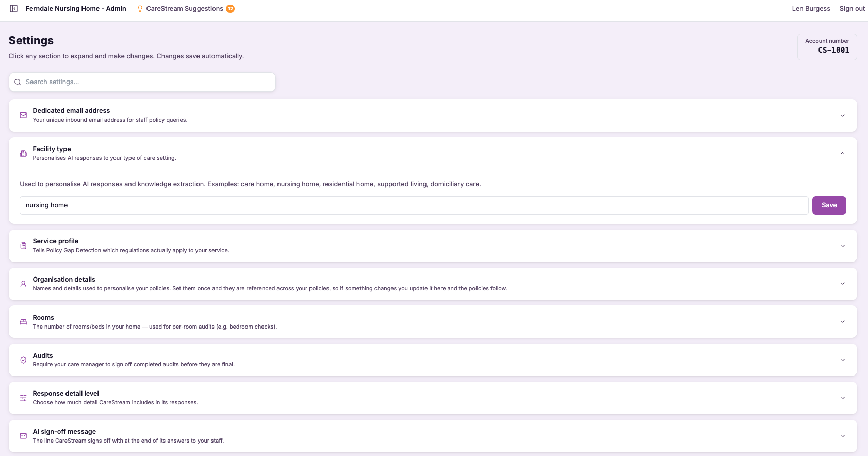The height and width of the screenshot is (456, 868).
Task: Expand the Dedicated email address section chevron
Action: tap(842, 115)
